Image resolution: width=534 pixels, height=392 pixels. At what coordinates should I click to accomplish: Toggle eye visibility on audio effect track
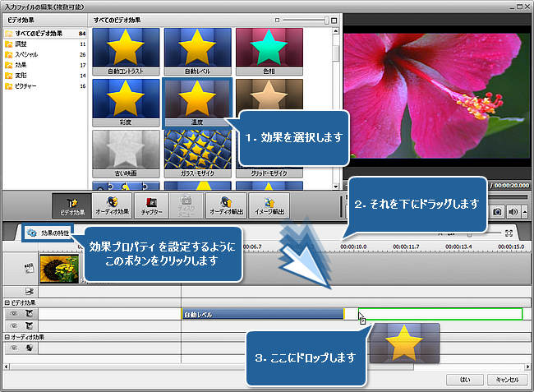[12, 348]
